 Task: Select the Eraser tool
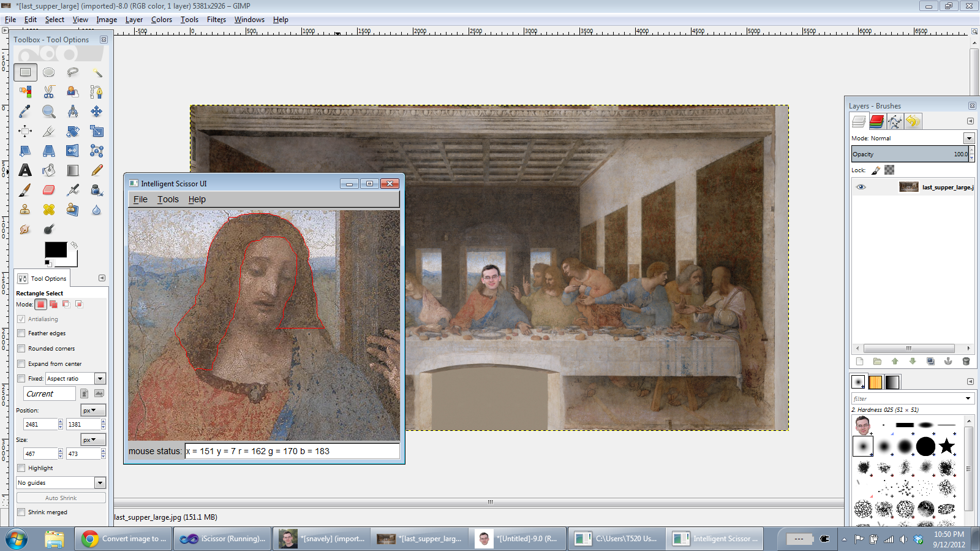(49, 190)
